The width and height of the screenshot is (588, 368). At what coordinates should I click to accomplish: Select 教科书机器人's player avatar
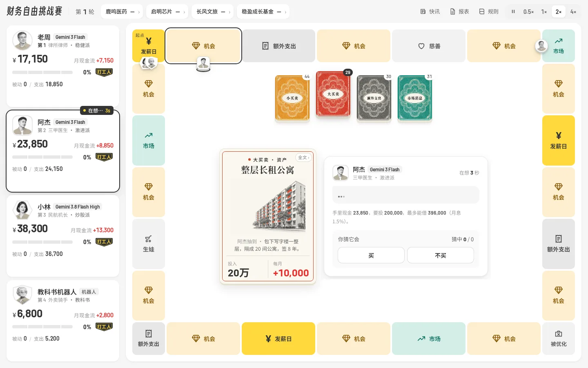click(22, 295)
